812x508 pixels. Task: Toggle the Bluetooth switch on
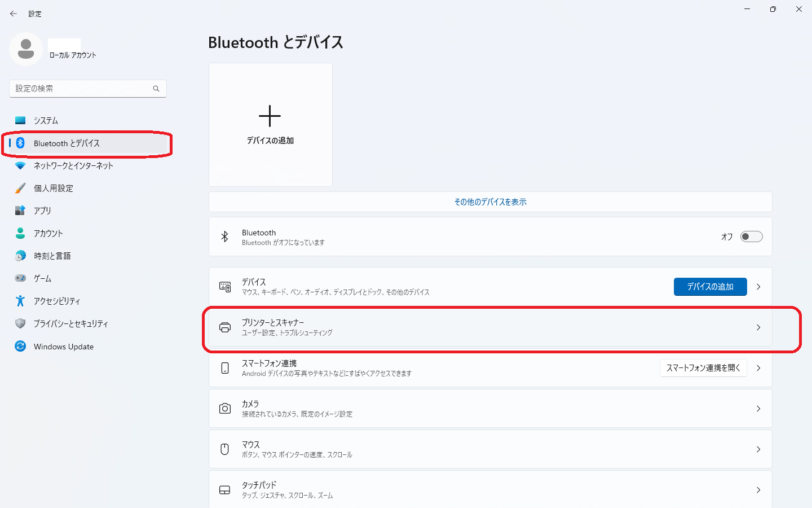[752, 237]
